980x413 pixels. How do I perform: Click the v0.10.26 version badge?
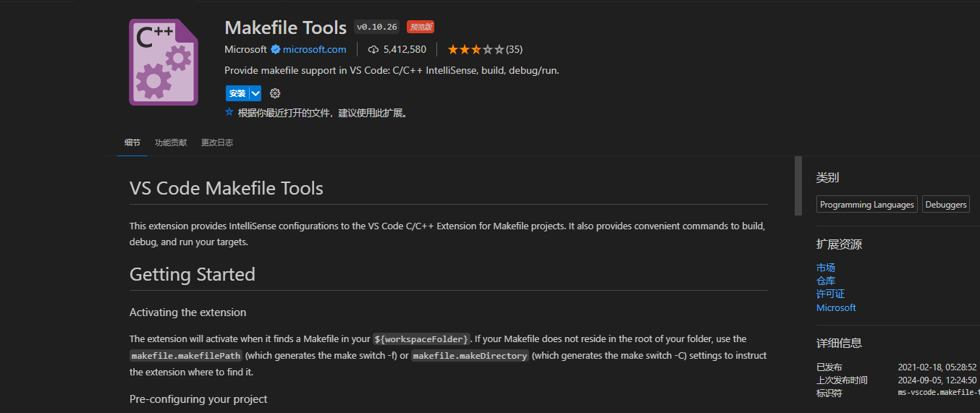click(x=377, y=27)
